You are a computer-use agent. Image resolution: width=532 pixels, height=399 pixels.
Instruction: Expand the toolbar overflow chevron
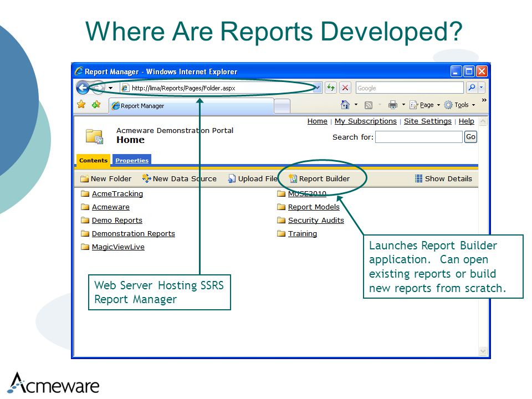point(484,100)
